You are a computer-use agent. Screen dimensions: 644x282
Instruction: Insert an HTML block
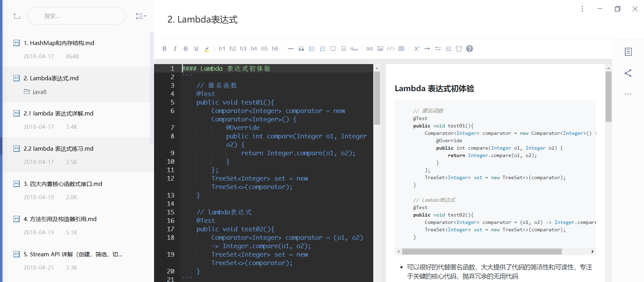pos(354,49)
